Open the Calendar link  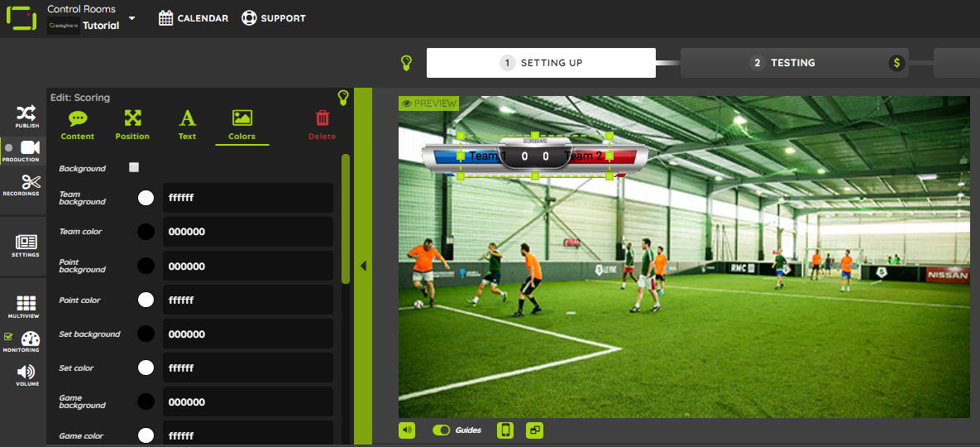pos(194,18)
